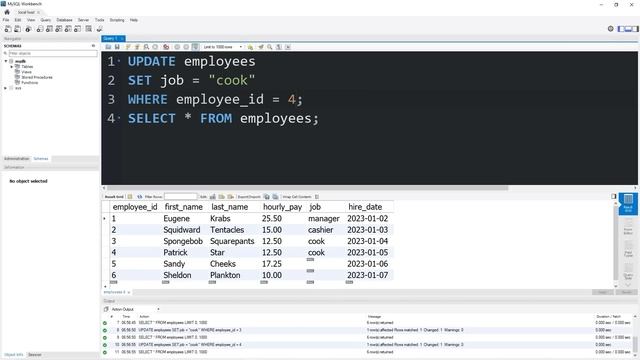Click the create new stored procedure icon
The width and height of the screenshot is (640, 360).
(68, 29)
